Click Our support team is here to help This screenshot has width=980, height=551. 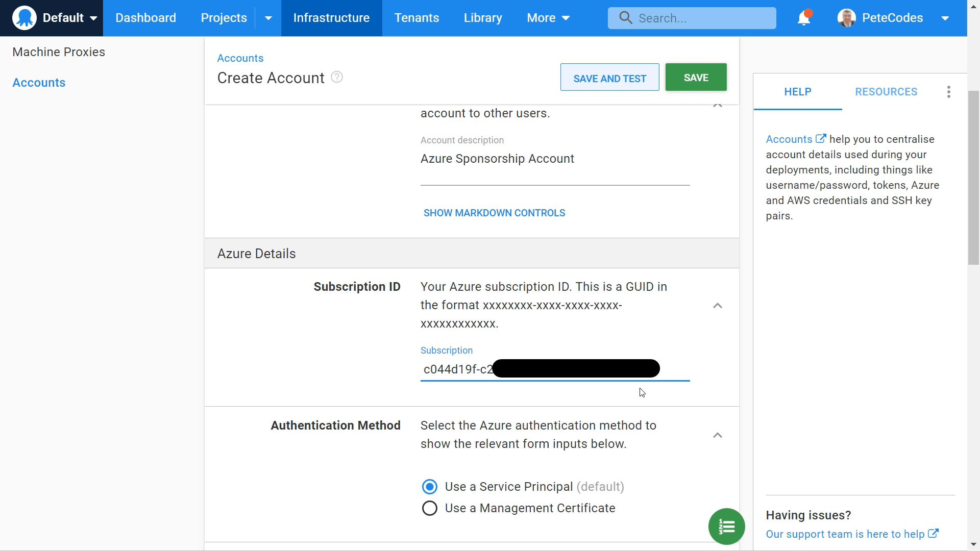click(x=845, y=534)
